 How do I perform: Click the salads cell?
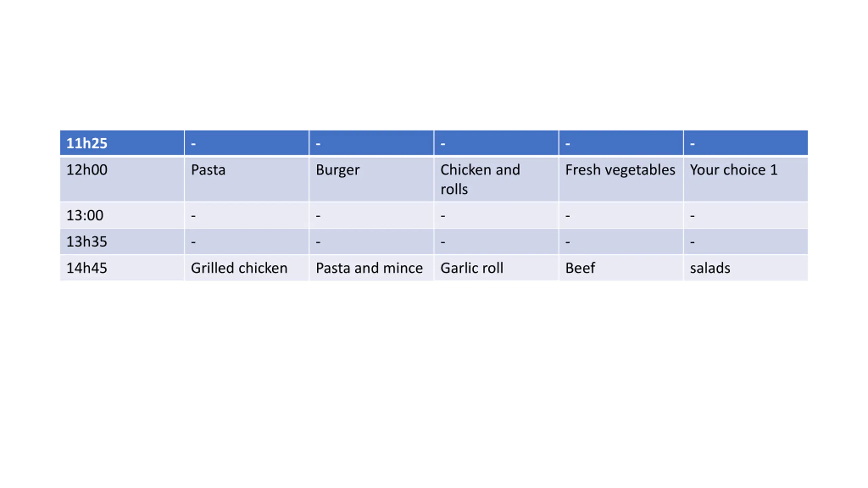[746, 268]
